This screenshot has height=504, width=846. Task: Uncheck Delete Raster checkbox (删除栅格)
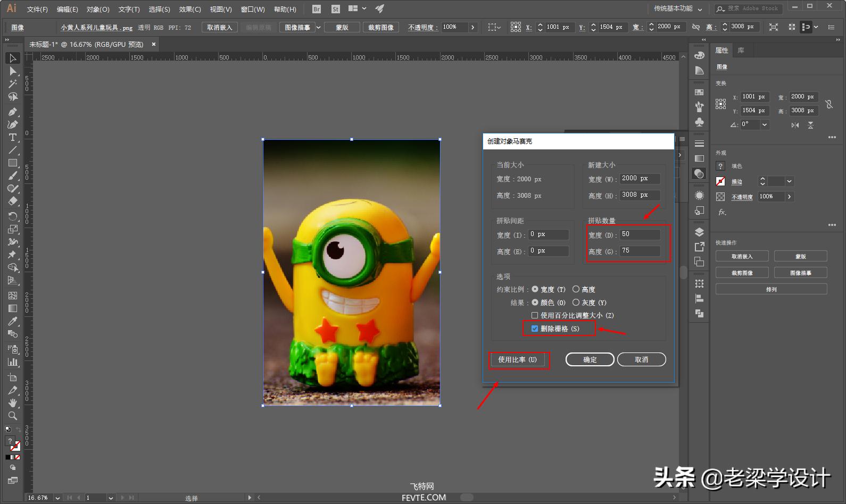tap(535, 329)
